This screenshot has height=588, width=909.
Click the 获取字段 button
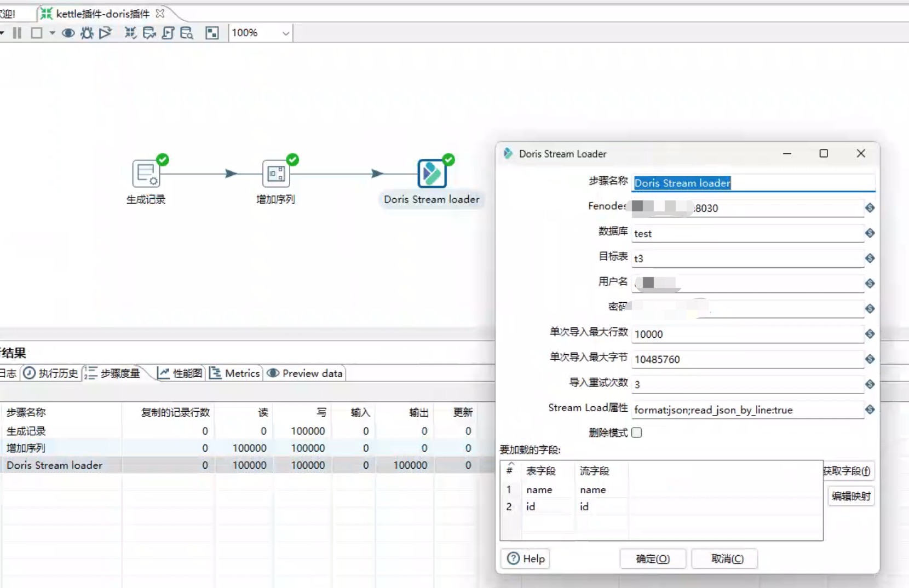[848, 471]
